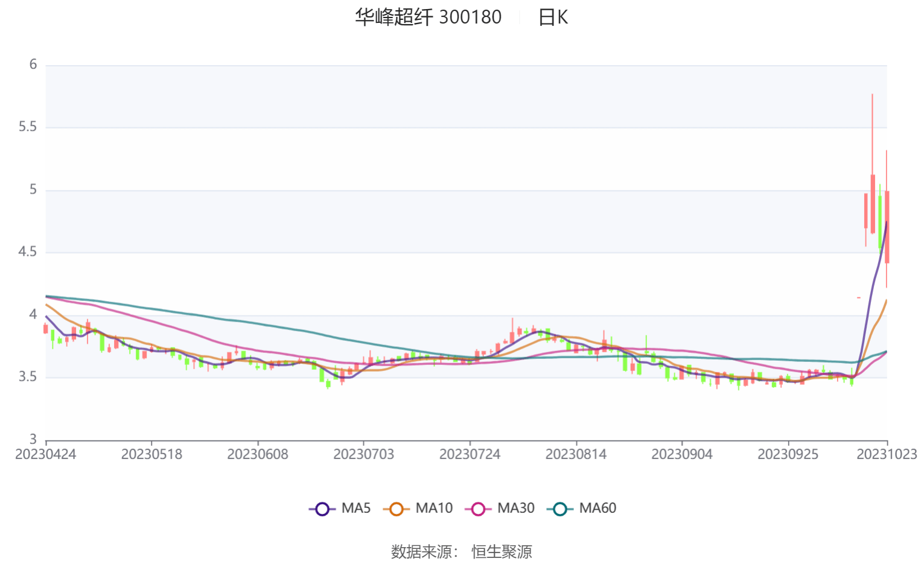The image size is (924, 561).
Task: Click the 20230703 x-axis date label
Action: click(x=364, y=454)
